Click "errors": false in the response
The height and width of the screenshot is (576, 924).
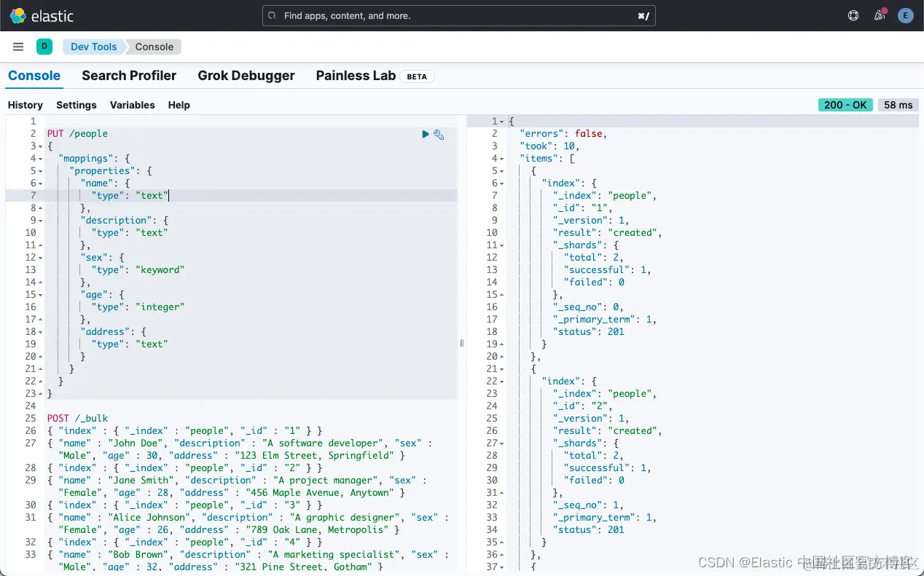point(563,134)
